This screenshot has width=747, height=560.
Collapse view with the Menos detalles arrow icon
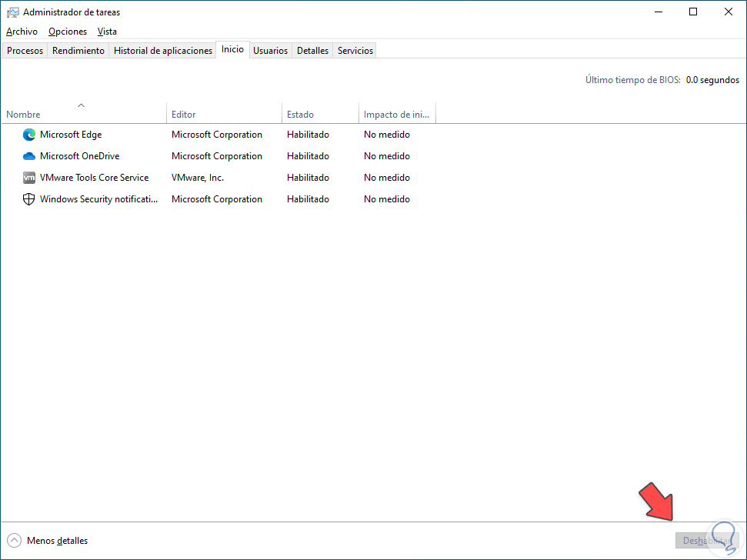coord(15,541)
